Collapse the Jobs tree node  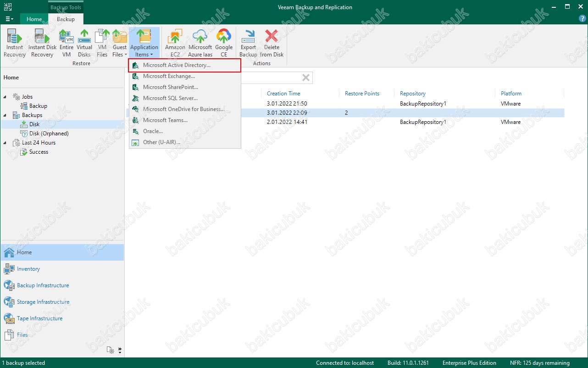tap(6, 97)
